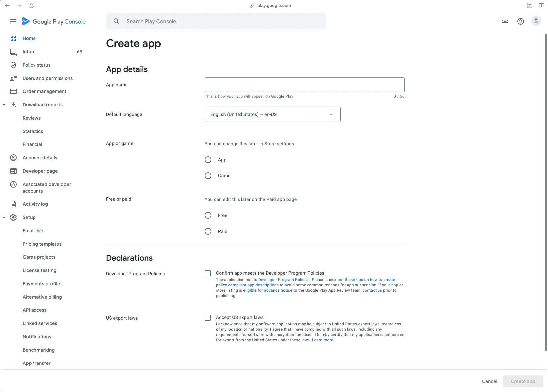Viewport: 548px width, 392px height.
Task: Click the browser reload button
Action: click(32, 5)
